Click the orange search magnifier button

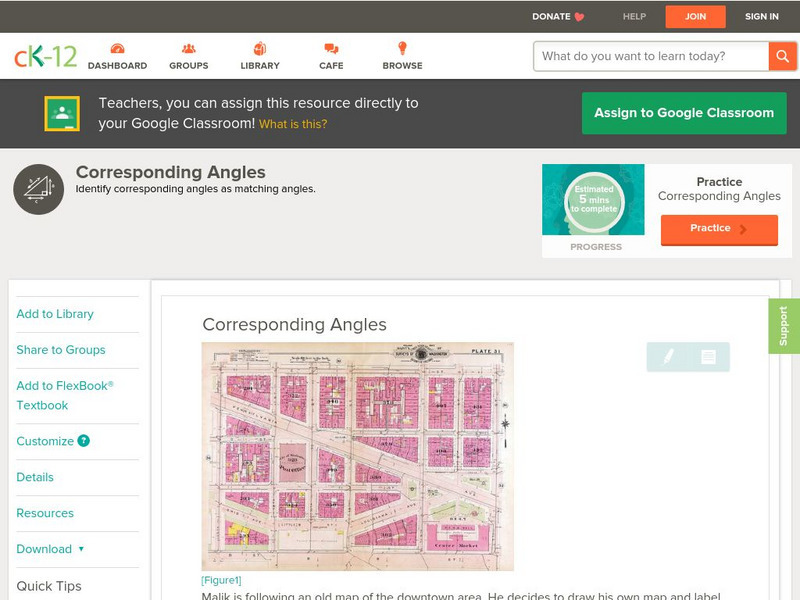click(782, 56)
